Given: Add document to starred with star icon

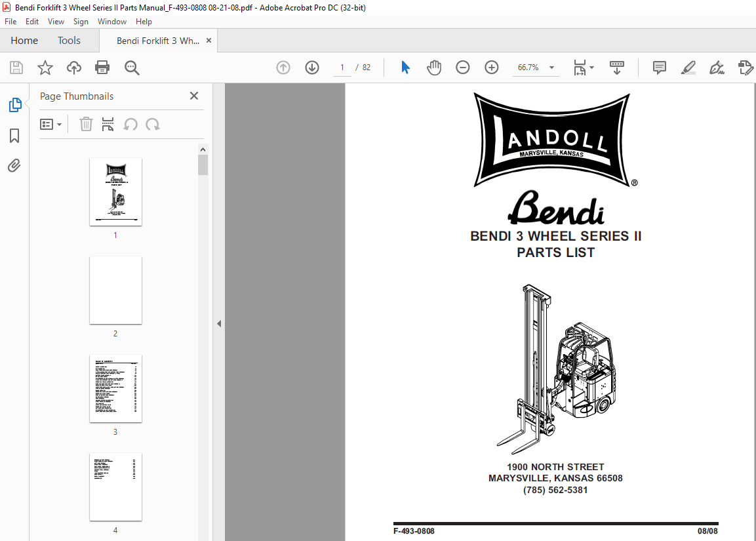Looking at the screenshot, I should click(45, 68).
